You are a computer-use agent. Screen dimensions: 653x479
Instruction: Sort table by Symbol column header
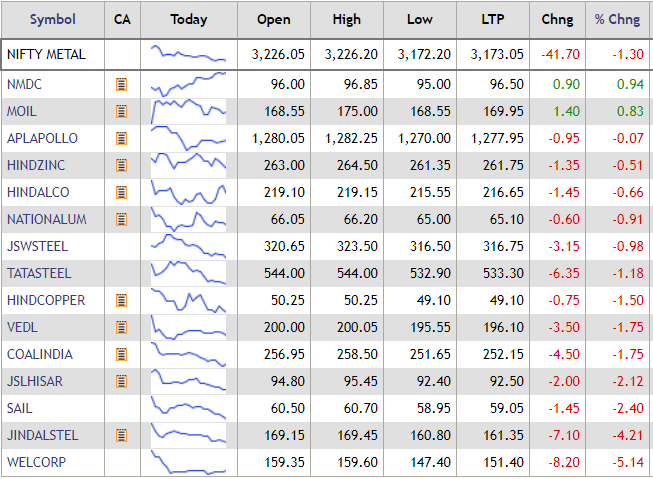coord(51,20)
